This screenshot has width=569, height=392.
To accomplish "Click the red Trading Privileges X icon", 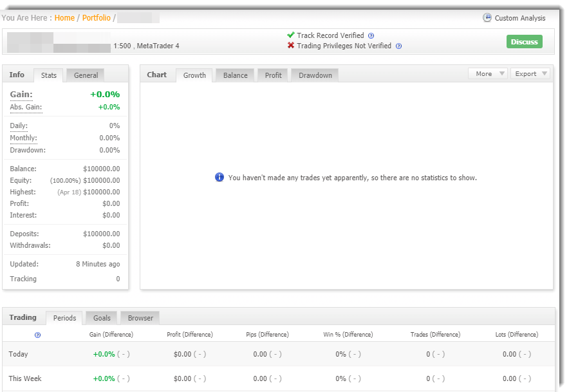I will [291, 46].
